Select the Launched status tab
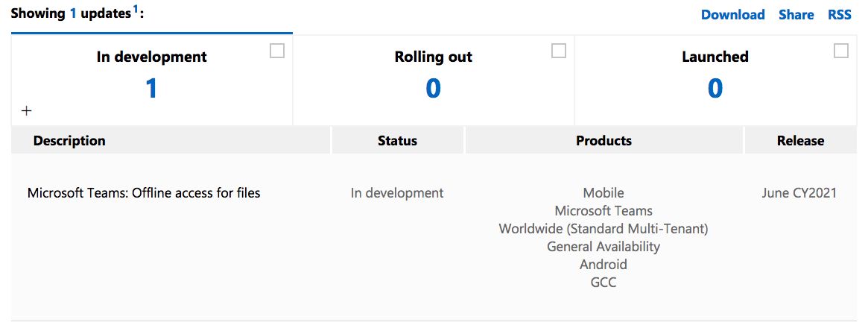Screen dimensions: 868x331 pyautogui.click(x=715, y=80)
